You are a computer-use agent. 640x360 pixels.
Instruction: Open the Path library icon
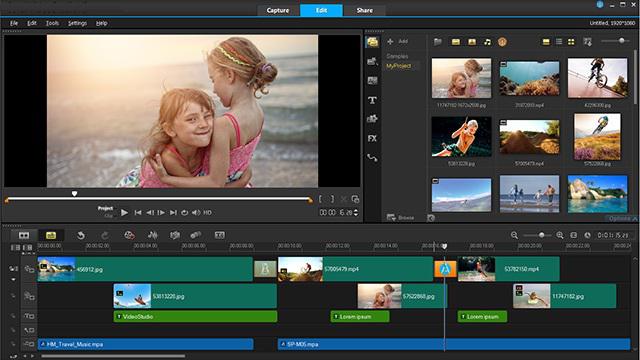[x=372, y=158]
